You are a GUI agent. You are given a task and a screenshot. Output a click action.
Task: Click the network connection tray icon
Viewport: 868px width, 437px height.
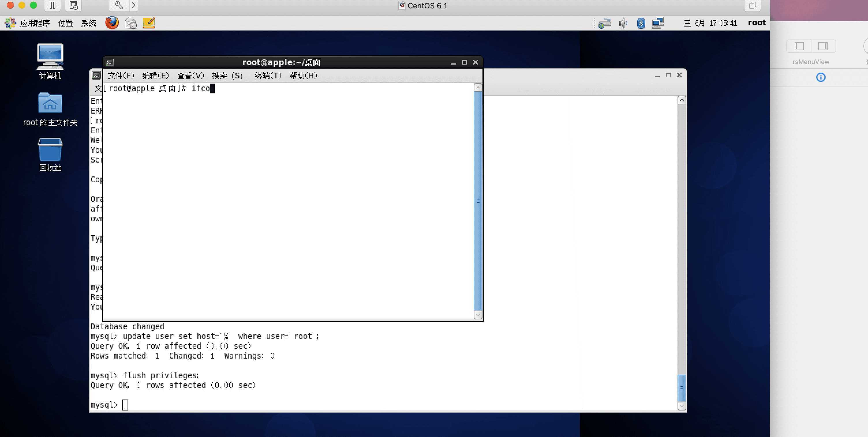point(658,23)
